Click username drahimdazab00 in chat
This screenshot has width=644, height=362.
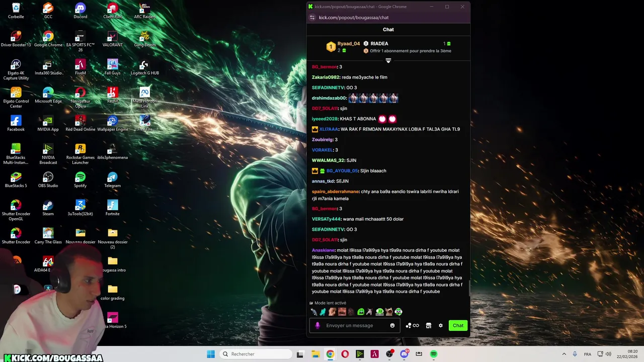tap(329, 98)
